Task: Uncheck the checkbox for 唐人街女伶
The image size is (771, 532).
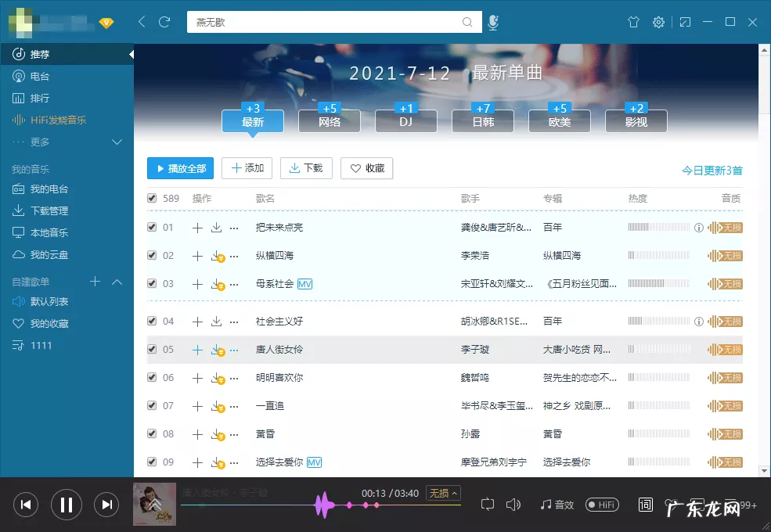Action: [151, 350]
